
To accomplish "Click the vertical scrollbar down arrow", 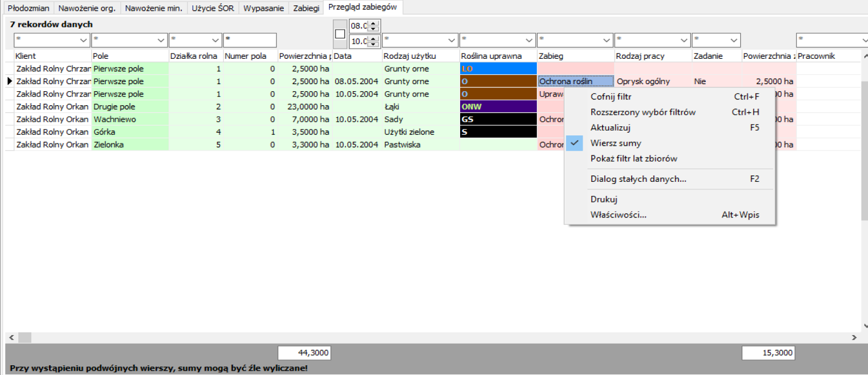I will (865, 326).
